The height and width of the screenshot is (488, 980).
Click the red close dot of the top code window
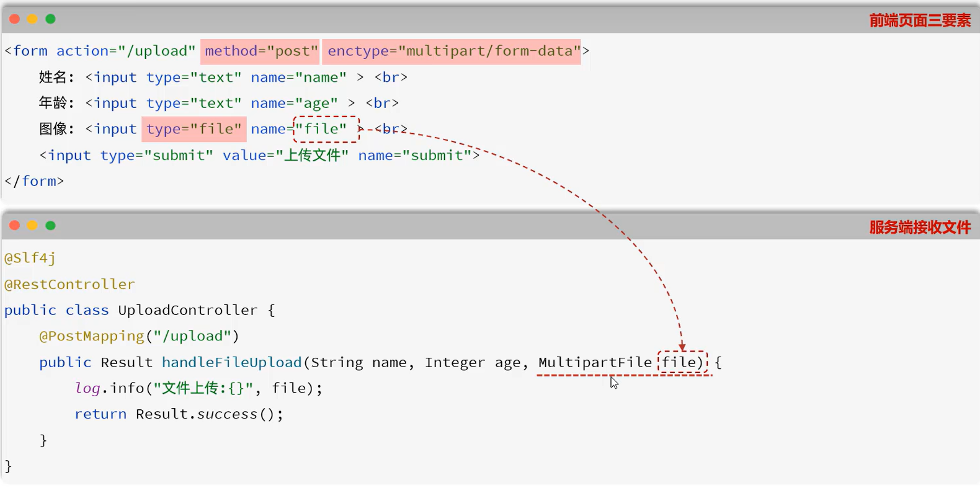(14, 19)
